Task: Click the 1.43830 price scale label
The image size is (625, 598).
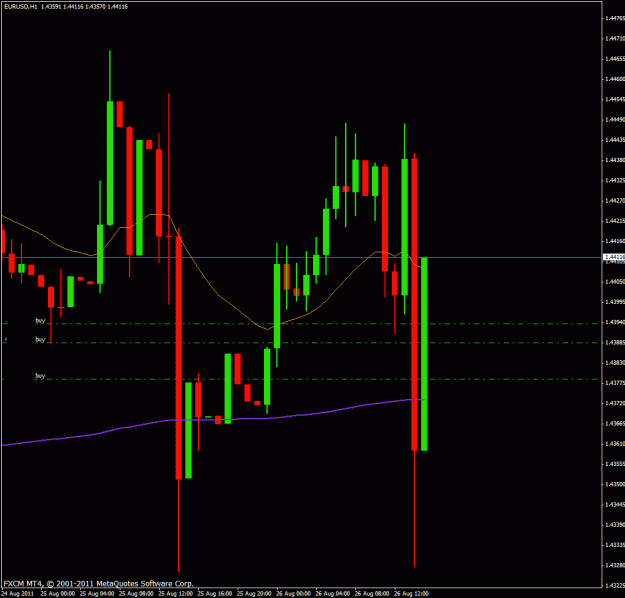Action: point(615,363)
